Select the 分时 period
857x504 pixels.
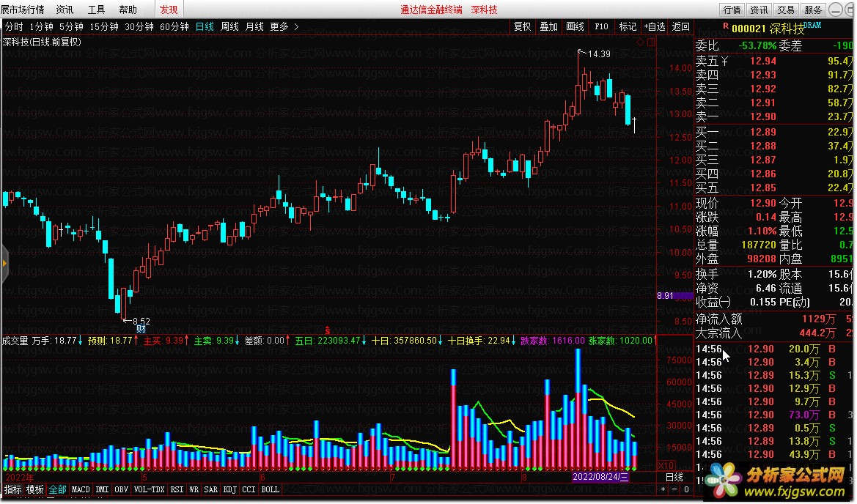tap(14, 26)
